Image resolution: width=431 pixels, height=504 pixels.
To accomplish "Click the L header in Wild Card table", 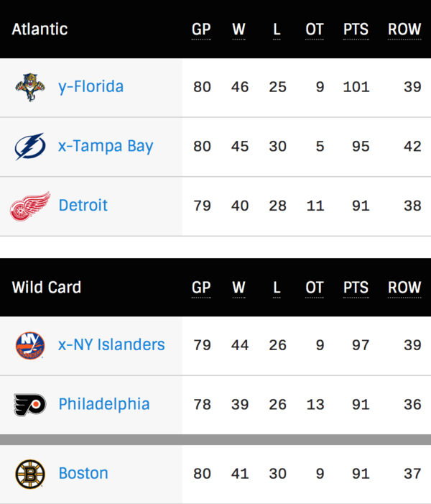I will (277, 288).
